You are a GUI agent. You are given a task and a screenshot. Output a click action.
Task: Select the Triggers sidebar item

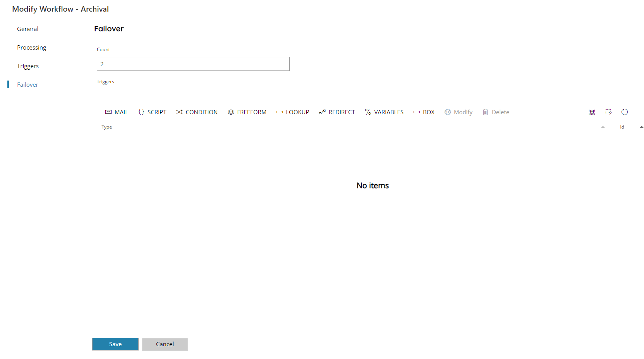coord(28,66)
